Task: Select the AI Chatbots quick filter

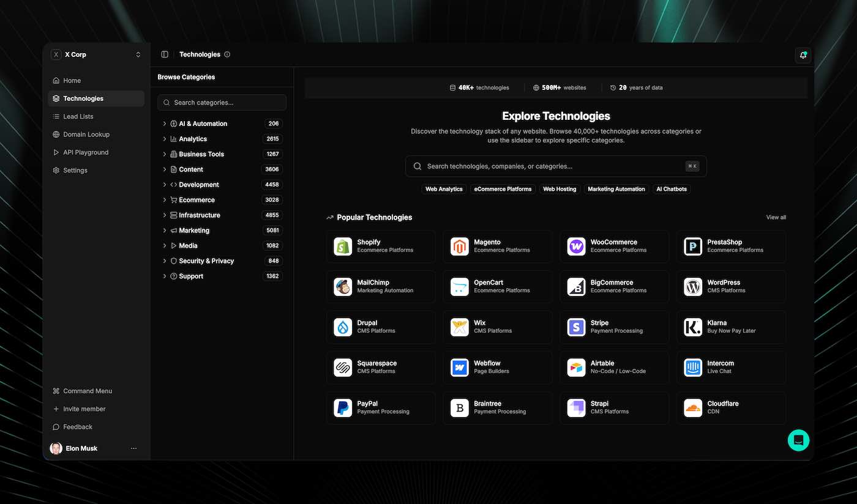Action: [x=672, y=189]
